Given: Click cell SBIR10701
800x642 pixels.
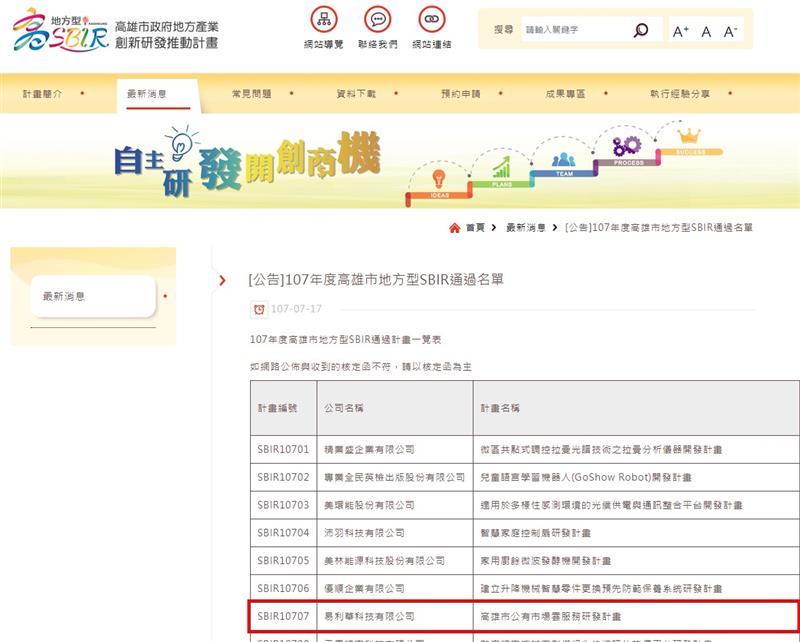Looking at the screenshot, I should [283, 450].
